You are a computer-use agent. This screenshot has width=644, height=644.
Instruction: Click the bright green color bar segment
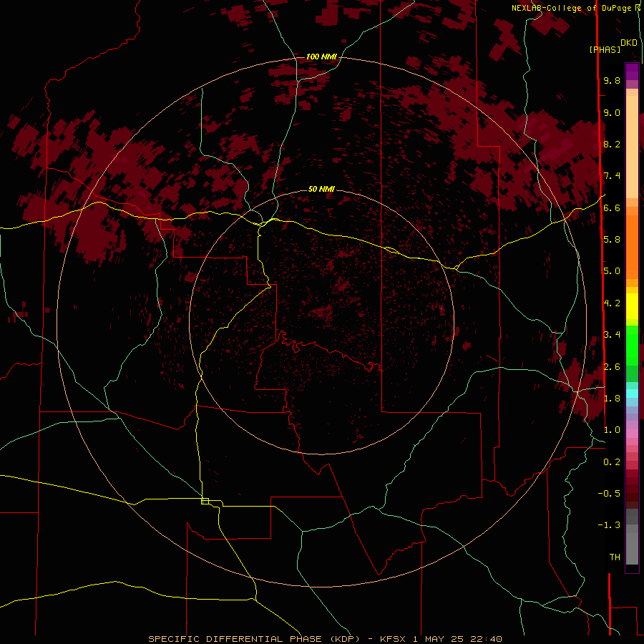pos(632,345)
